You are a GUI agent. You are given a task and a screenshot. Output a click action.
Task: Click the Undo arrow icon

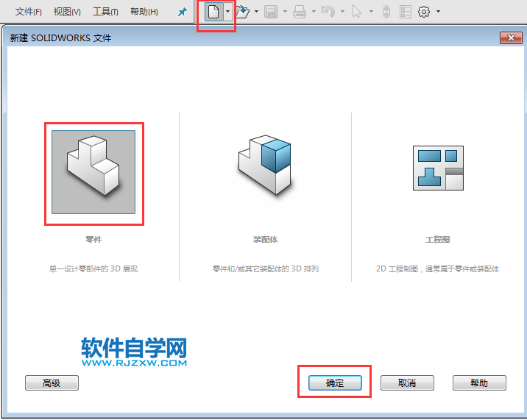pos(328,12)
